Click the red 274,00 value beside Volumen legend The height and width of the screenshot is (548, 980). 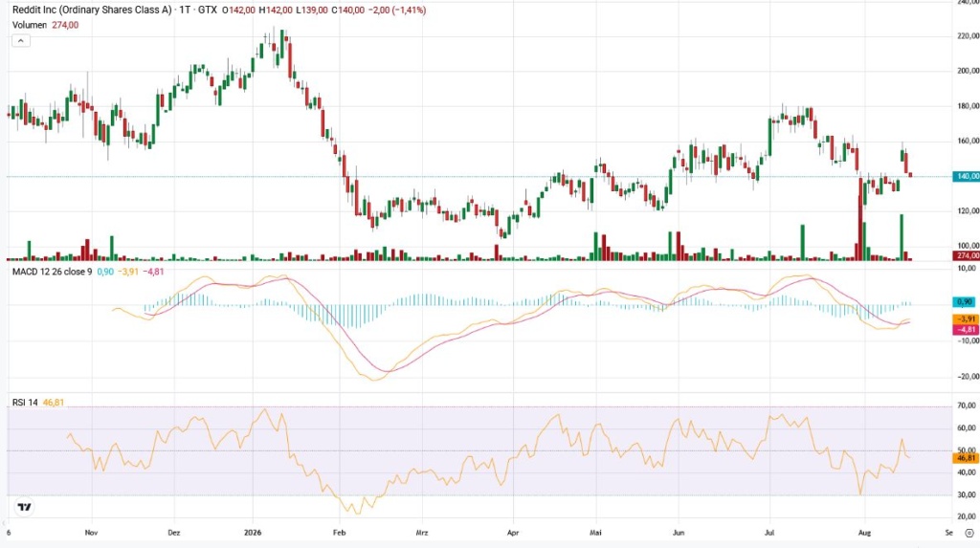[65, 25]
